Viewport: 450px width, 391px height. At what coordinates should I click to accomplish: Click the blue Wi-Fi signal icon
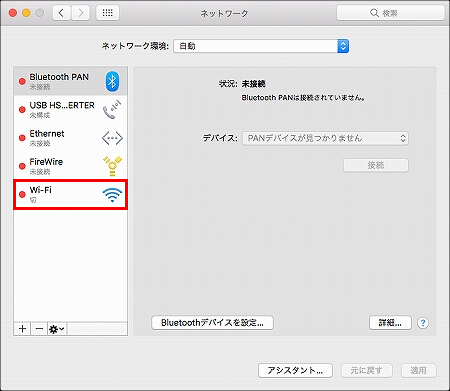coord(112,195)
